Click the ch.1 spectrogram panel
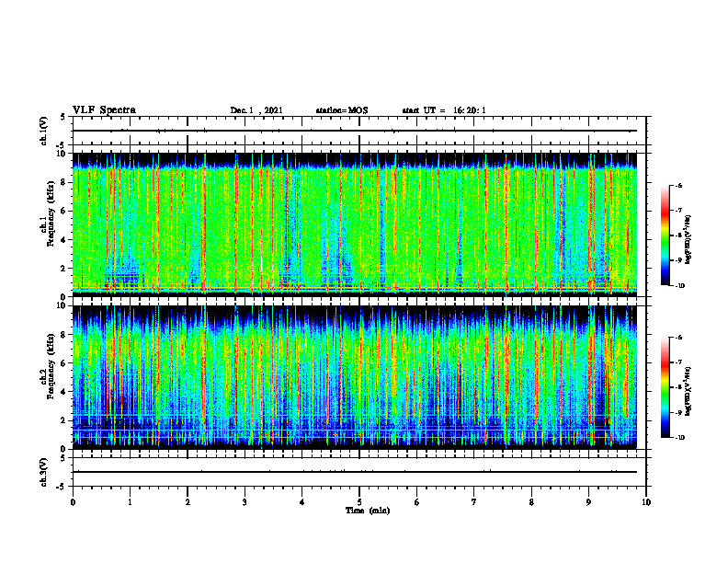 (359, 224)
